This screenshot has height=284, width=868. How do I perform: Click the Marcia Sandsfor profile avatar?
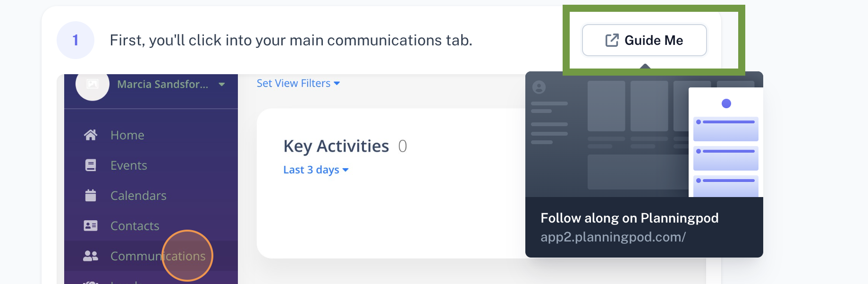pos(93,84)
